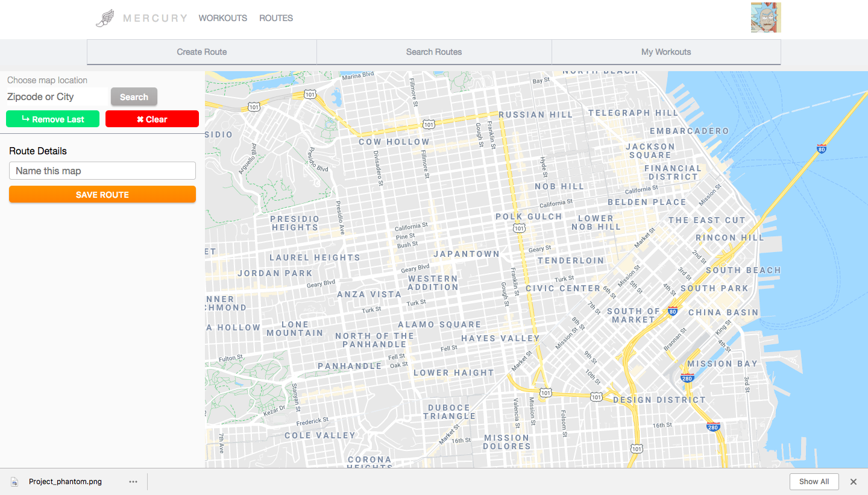The width and height of the screenshot is (868, 495).
Task: Click the MISSION BAY map label
Action: (x=722, y=364)
